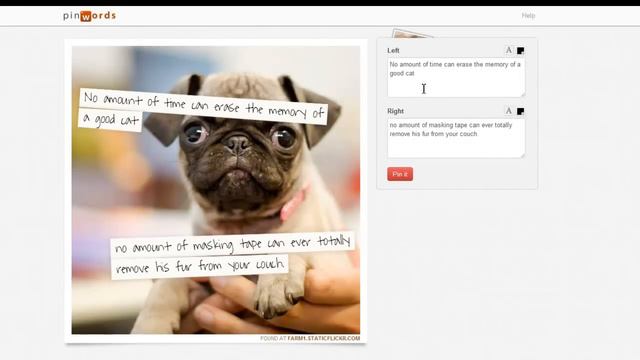The width and height of the screenshot is (640, 360).
Task: Click the pug photo preview
Action: 216,190
